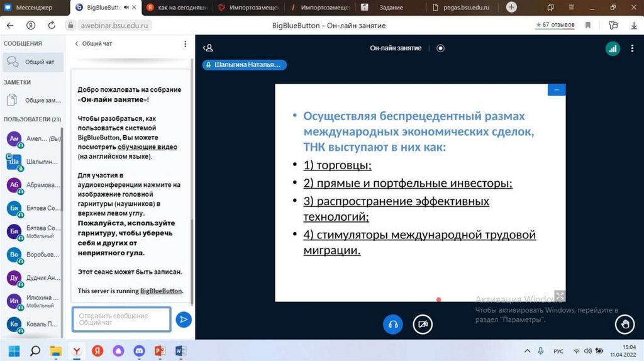Switch to Задание browser tab
Screen dimensions: 644x361
coord(391,8)
